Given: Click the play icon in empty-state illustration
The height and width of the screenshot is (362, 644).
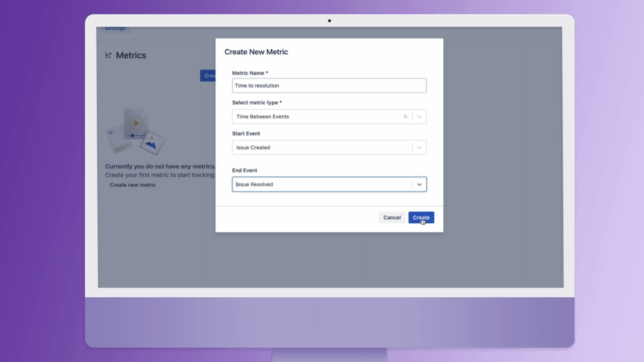Looking at the screenshot, I should pyautogui.click(x=135, y=122).
